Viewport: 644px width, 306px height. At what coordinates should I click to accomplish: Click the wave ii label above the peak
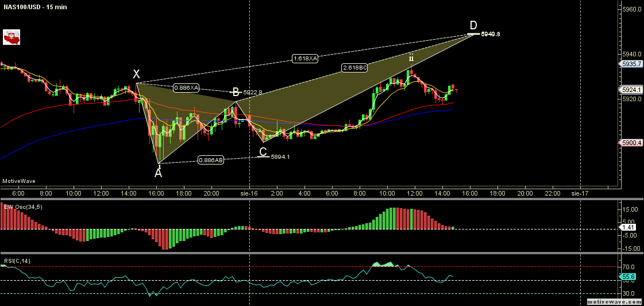[411, 59]
